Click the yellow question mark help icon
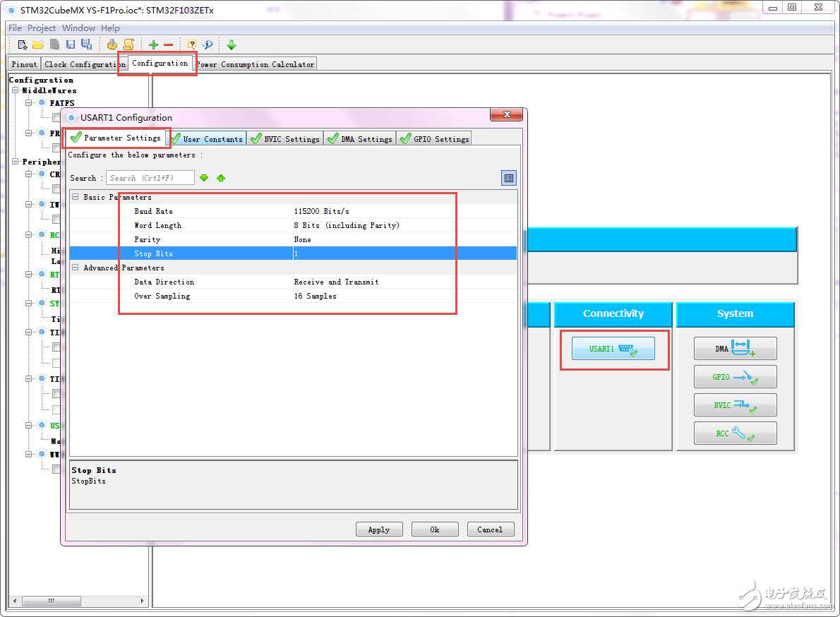 coord(192,44)
